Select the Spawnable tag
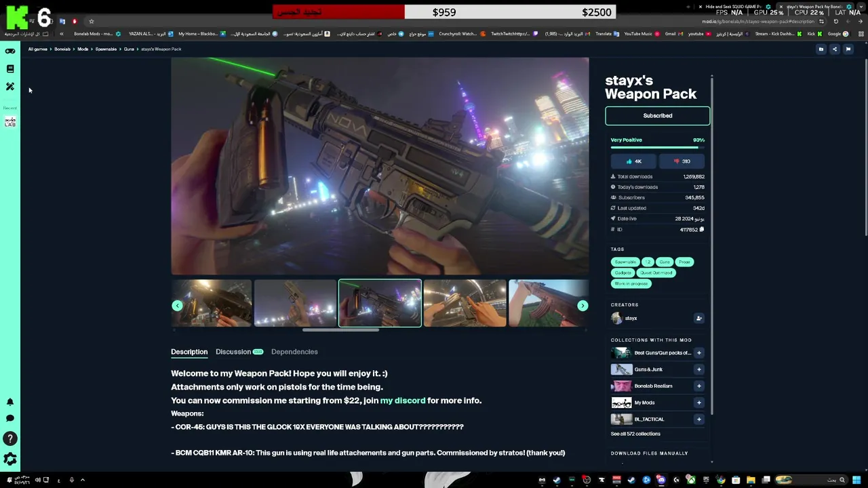The width and height of the screenshot is (868, 488). 625,262
